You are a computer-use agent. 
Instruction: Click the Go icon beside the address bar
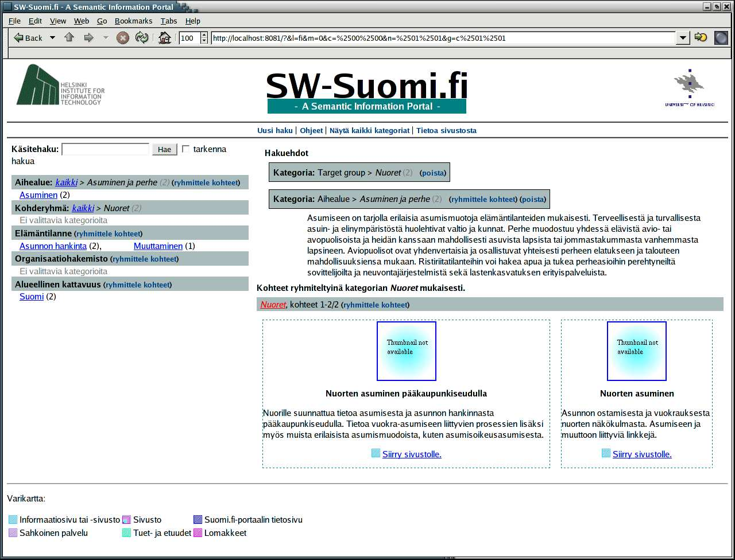coord(701,38)
